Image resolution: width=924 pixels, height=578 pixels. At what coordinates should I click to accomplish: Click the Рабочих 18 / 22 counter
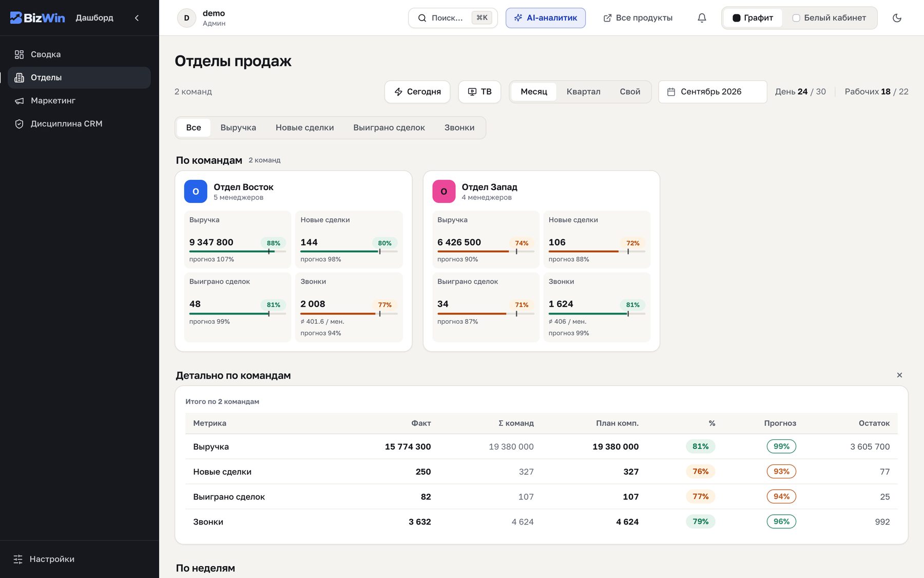(876, 92)
